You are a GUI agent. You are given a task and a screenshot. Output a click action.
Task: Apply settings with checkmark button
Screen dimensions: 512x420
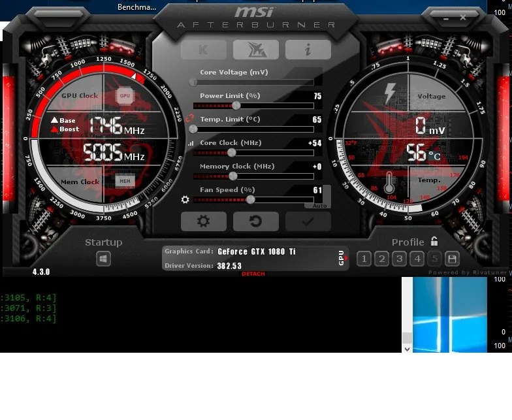(x=308, y=221)
